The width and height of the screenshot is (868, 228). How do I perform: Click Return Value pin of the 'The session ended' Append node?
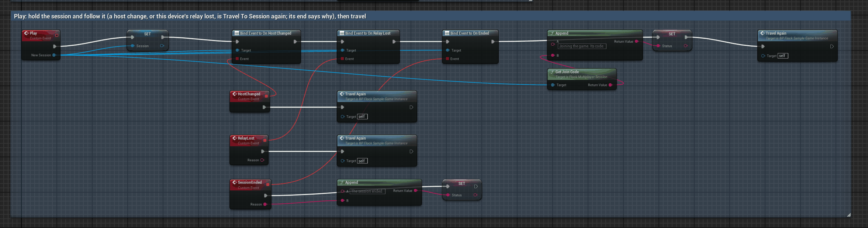[416, 191]
